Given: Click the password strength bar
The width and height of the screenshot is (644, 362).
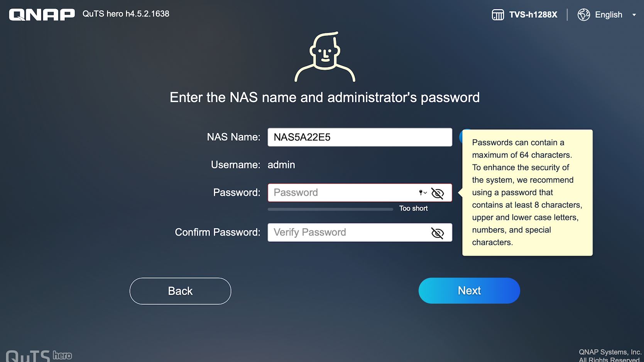Looking at the screenshot, I should [330, 209].
